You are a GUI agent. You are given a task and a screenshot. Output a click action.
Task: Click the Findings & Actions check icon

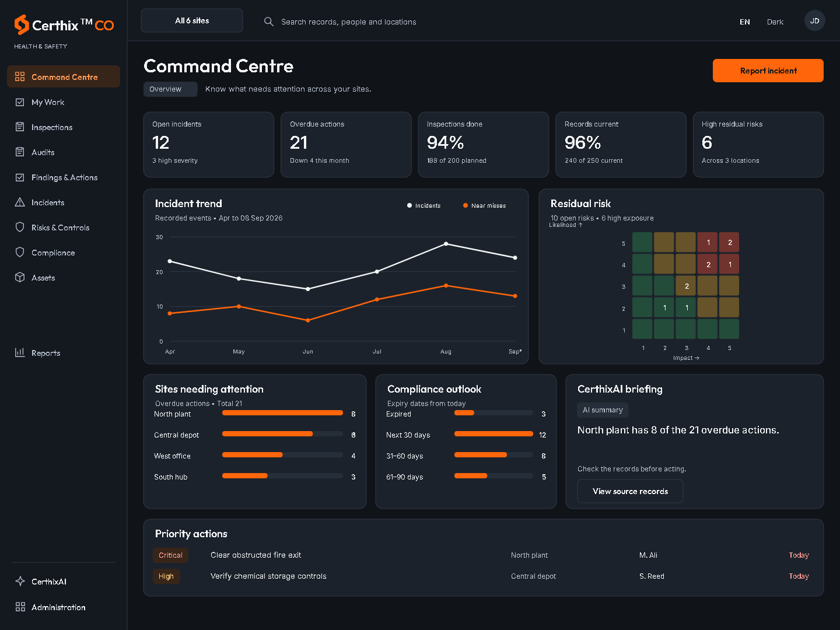pos(20,177)
